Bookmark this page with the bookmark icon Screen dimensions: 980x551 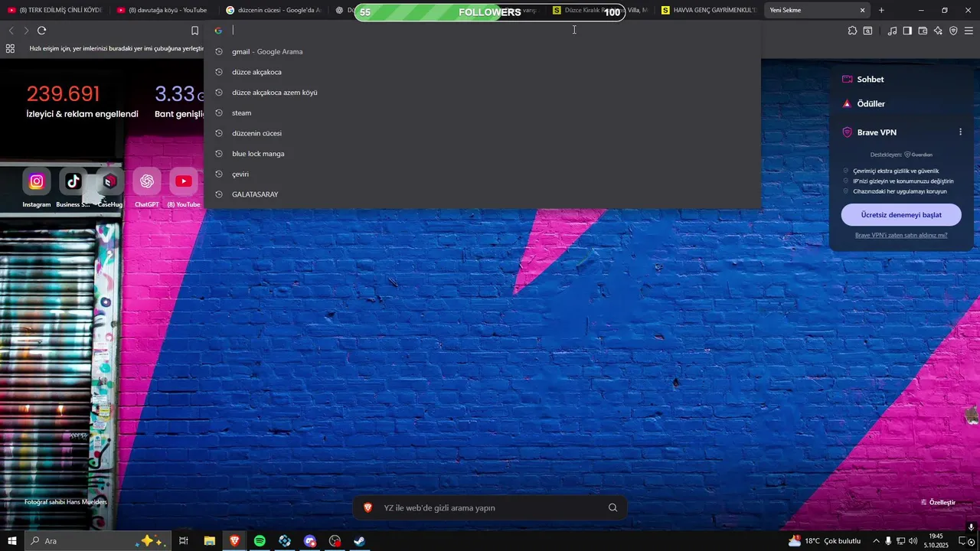tap(194, 31)
